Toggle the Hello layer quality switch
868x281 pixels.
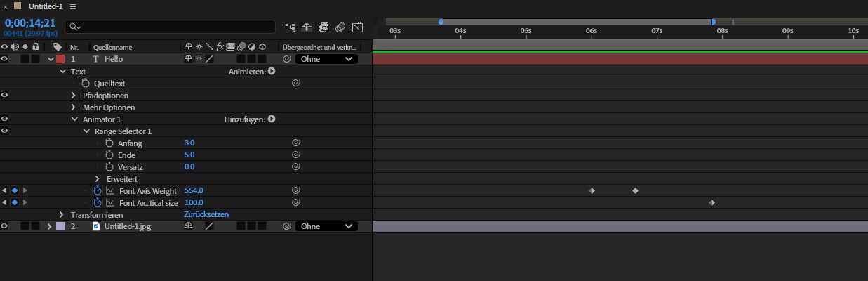(x=209, y=59)
